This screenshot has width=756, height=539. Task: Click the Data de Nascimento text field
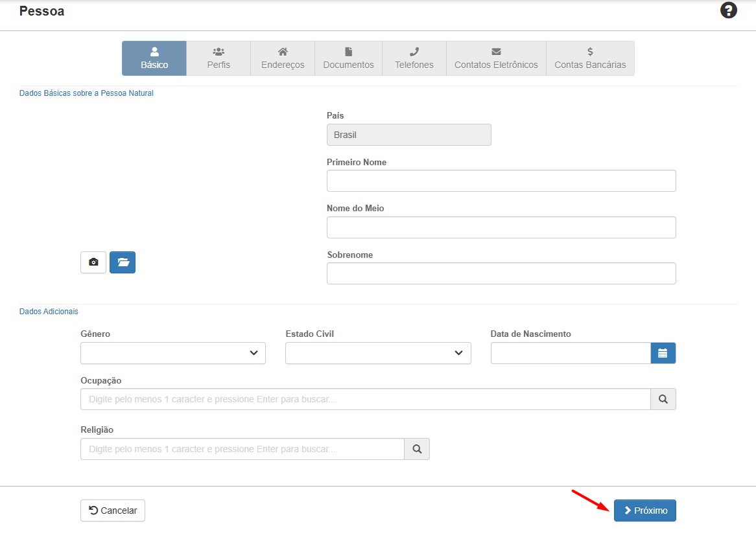tap(571, 353)
